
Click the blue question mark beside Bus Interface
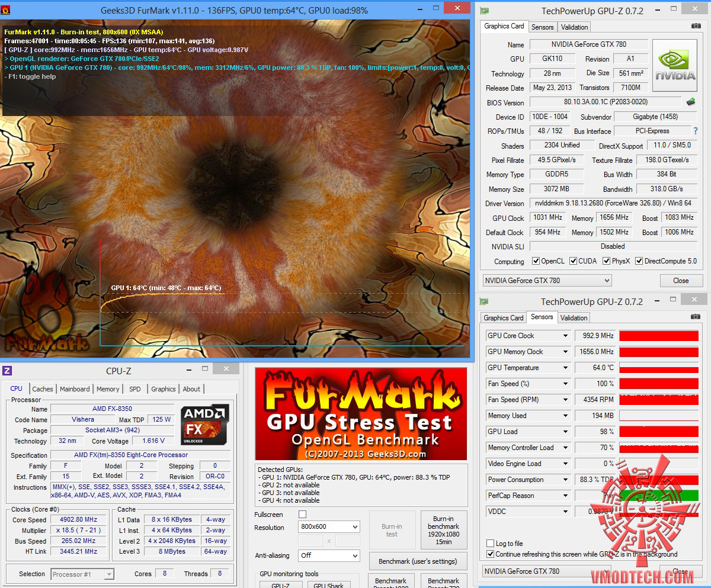[x=696, y=131]
